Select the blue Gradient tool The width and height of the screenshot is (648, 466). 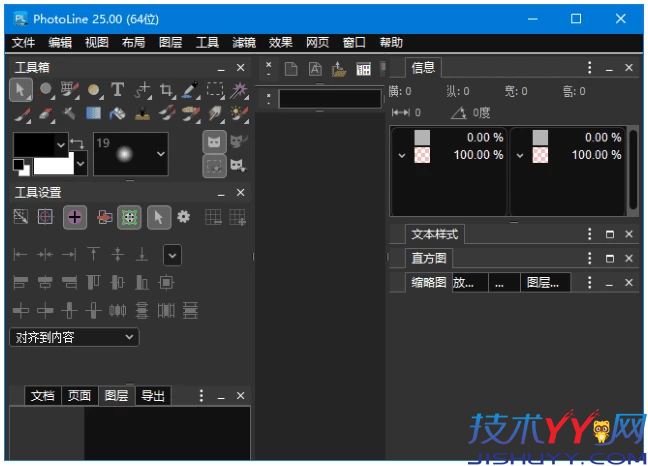93,113
